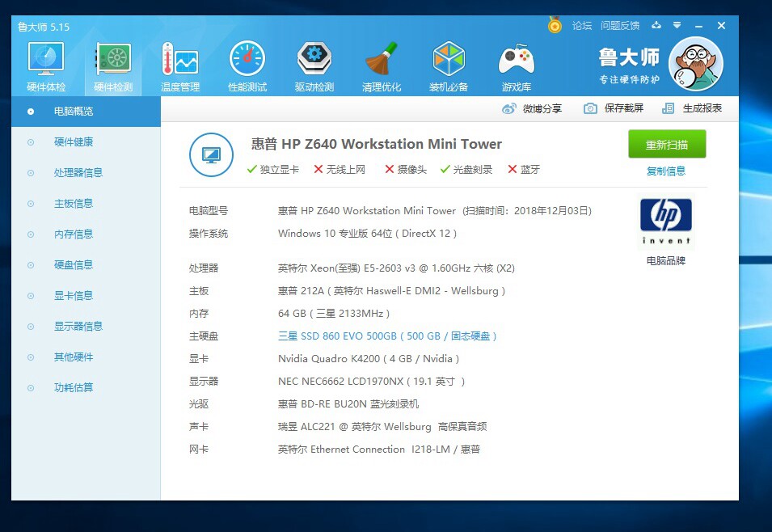
Task: Select 硬件检测 hardware detection icon
Action: pyautogui.click(x=113, y=67)
